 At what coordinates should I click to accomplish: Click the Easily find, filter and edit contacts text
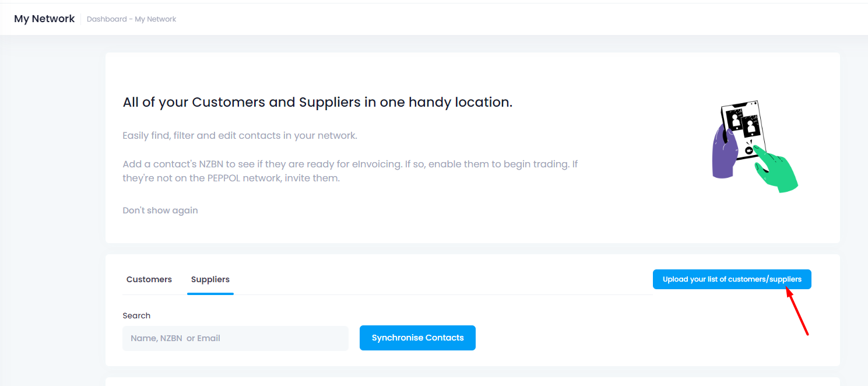click(240, 135)
